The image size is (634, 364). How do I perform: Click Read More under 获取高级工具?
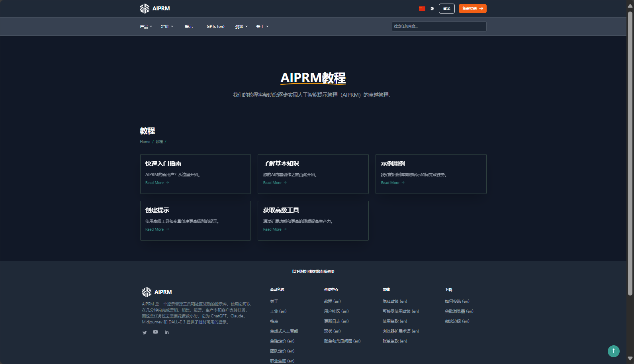click(x=275, y=229)
